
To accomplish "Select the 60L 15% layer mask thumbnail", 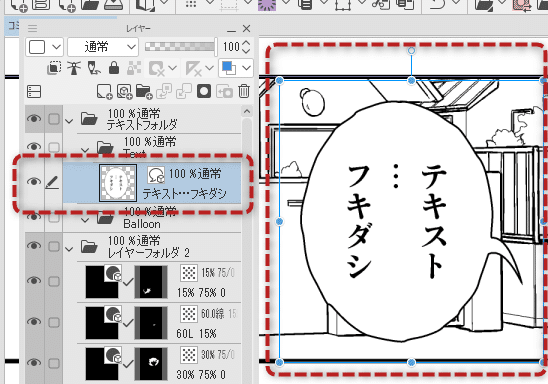I will (x=151, y=323).
